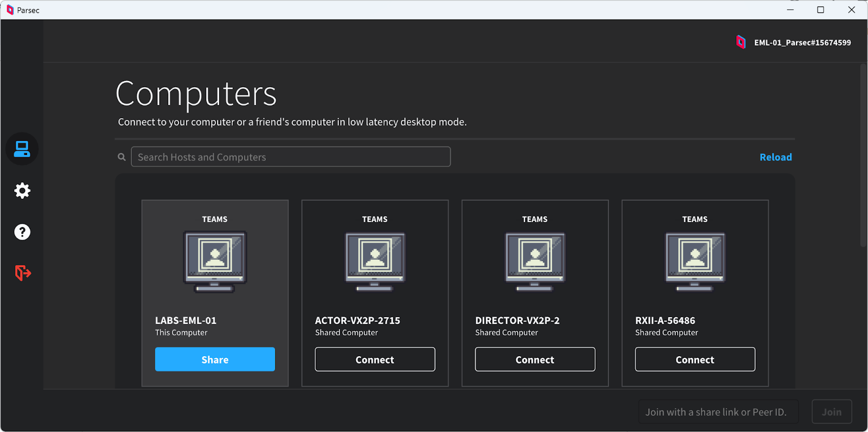Select the RXII-A-56486 name text
Image resolution: width=868 pixels, height=432 pixels.
pos(665,320)
